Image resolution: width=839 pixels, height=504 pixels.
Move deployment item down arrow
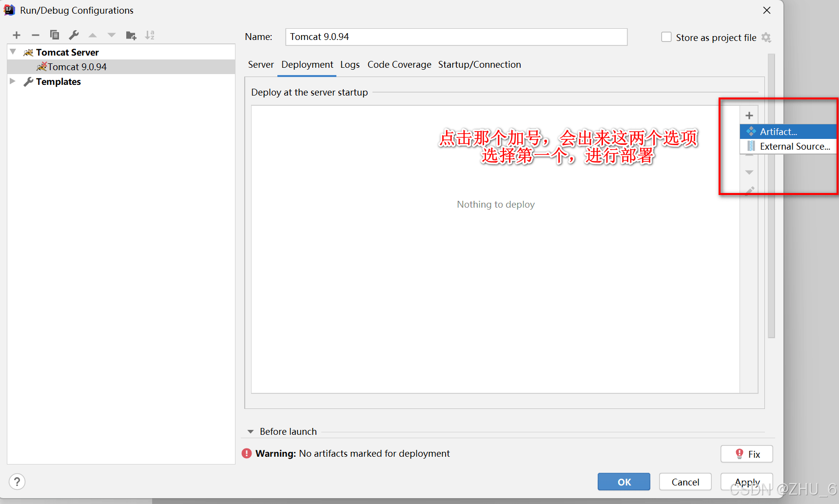[x=749, y=172]
